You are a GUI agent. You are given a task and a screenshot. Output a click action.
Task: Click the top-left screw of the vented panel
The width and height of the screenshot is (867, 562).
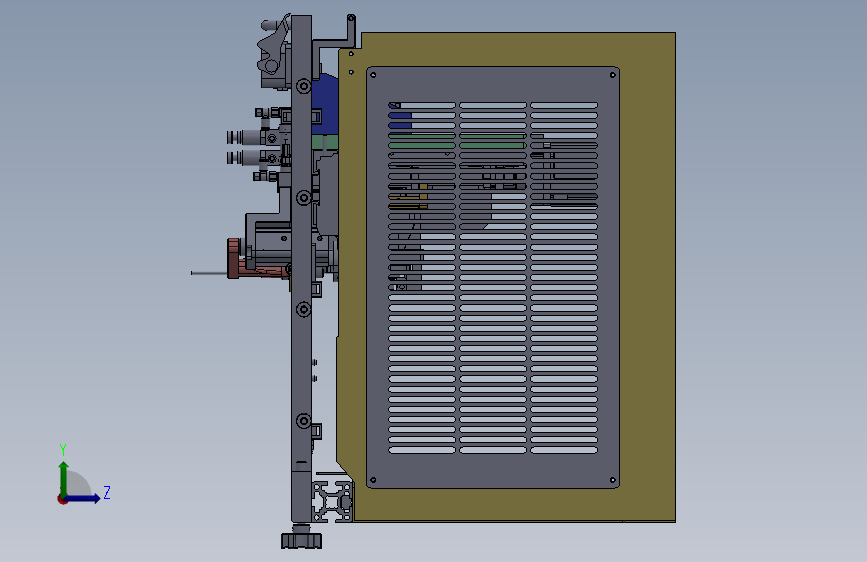click(373, 75)
